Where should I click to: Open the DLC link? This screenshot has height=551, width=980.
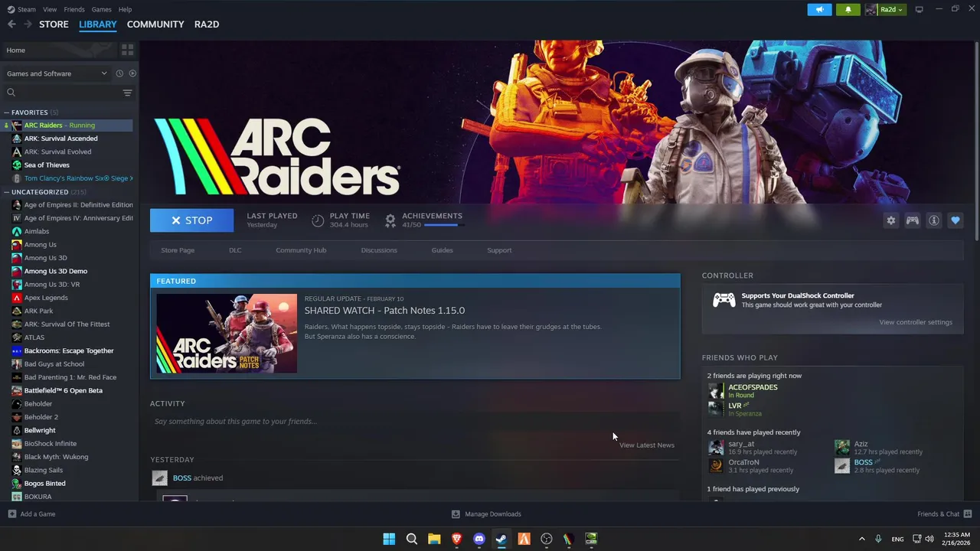pos(235,250)
